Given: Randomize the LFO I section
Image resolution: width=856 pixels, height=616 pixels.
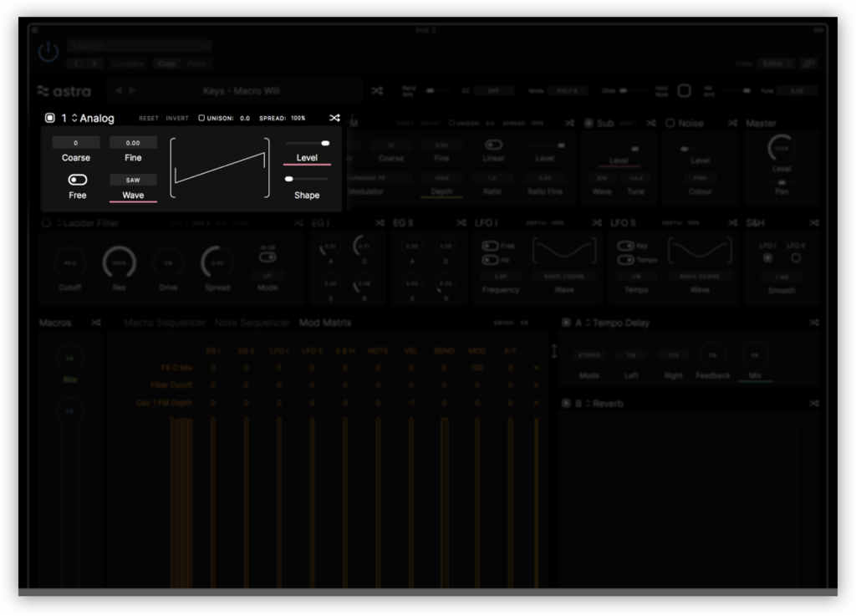Looking at the screenshot, I should click(x=597, y=222).
